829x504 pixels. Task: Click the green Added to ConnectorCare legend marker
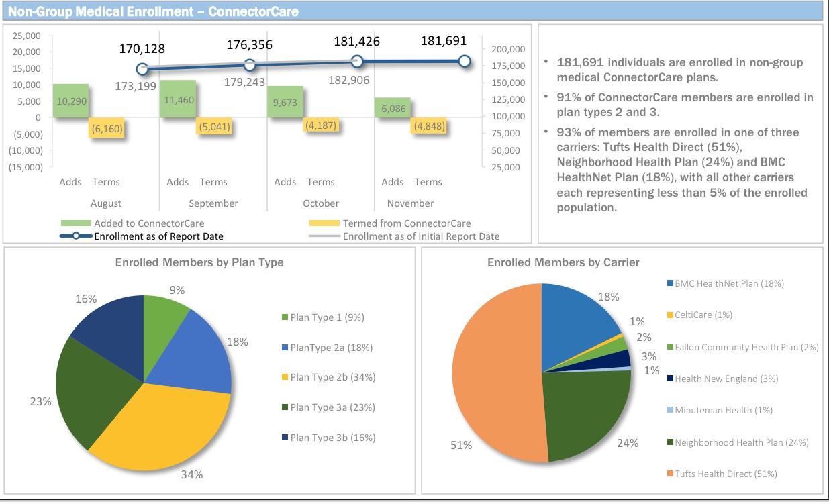click(x=75, y=223)
